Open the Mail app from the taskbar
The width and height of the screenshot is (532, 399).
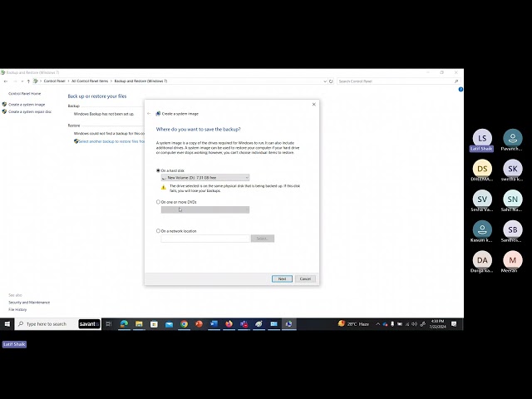(169, 324)
